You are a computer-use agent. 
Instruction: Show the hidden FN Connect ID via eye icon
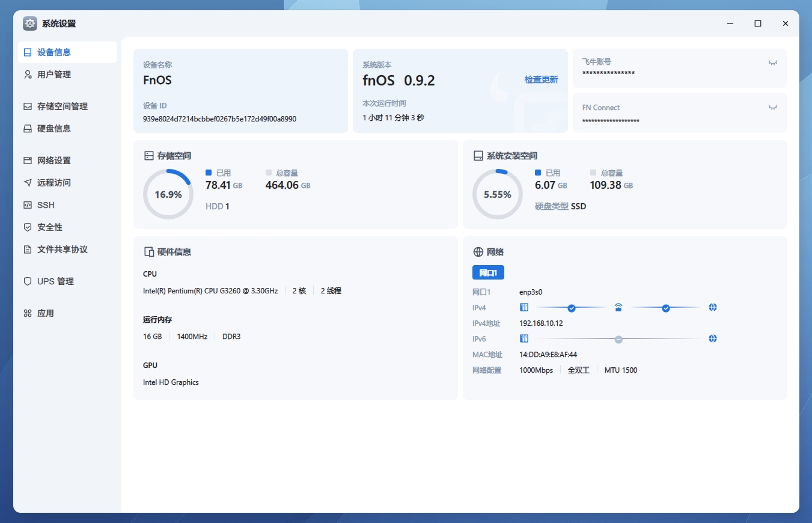coord(772,108)
